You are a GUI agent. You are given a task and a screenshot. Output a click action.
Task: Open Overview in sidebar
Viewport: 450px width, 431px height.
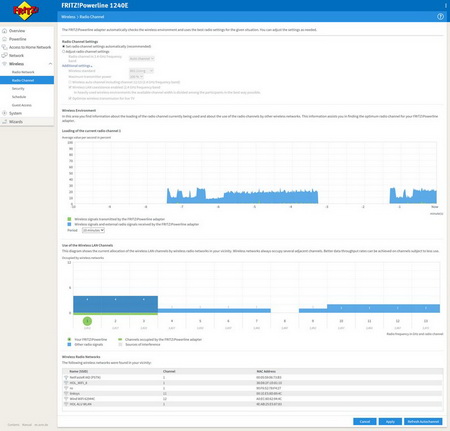point(17,31)
